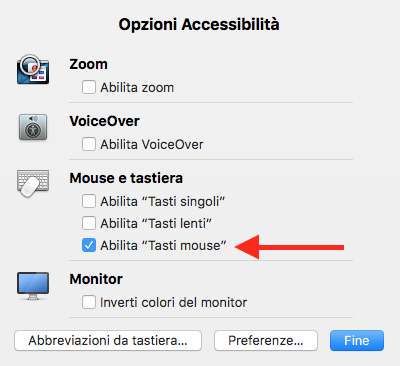Uncheck the Abilita "Tasti mouse" checkbox
400x366 pixels.
click(89, 246)
